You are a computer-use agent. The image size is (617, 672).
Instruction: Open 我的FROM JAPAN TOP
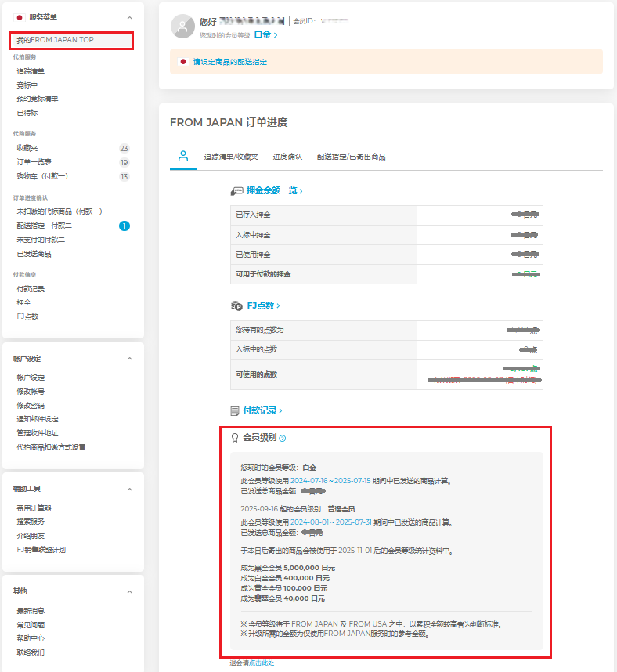(71, 40)
